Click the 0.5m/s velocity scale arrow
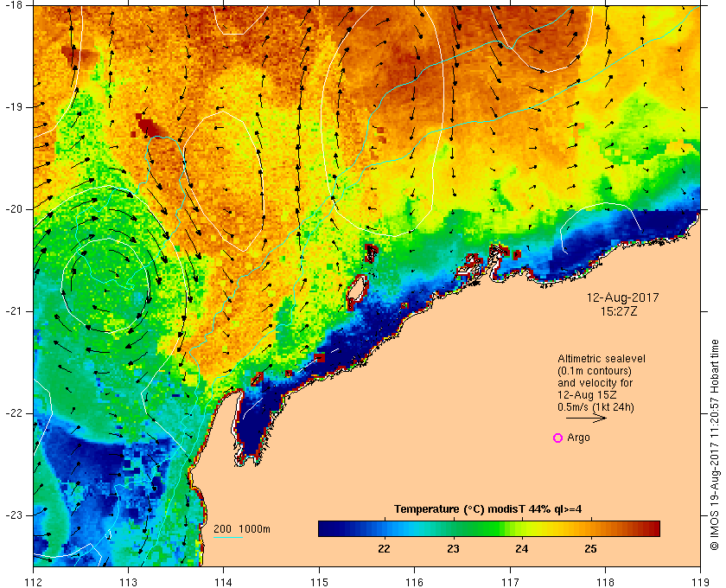 (x=586, y=419)
